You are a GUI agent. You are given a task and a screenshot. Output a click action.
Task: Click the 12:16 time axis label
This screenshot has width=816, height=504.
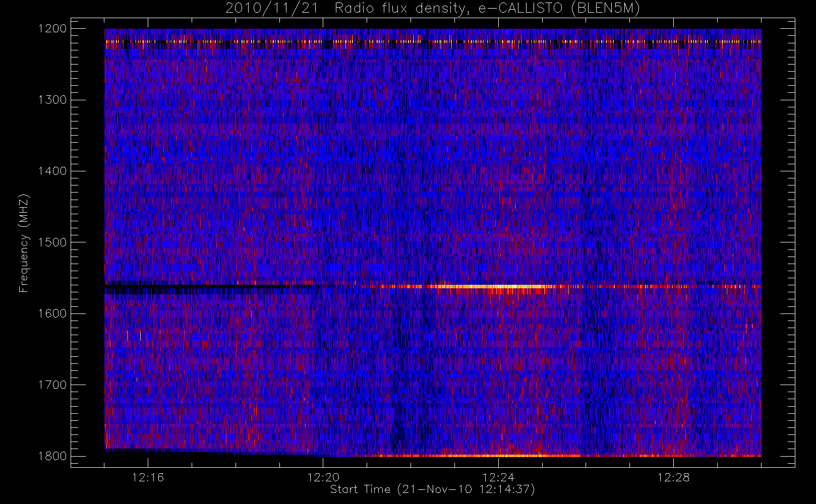point(148,477)
